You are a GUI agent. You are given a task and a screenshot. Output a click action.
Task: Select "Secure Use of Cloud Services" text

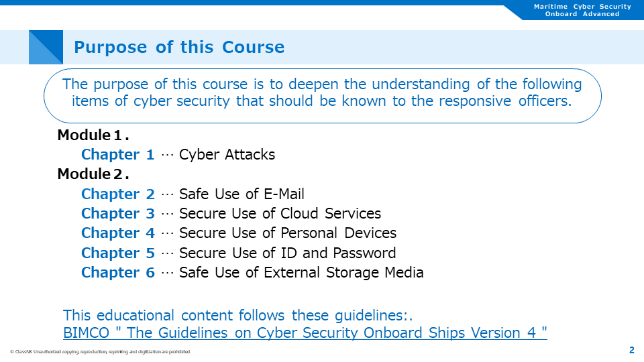click(280, 214)
